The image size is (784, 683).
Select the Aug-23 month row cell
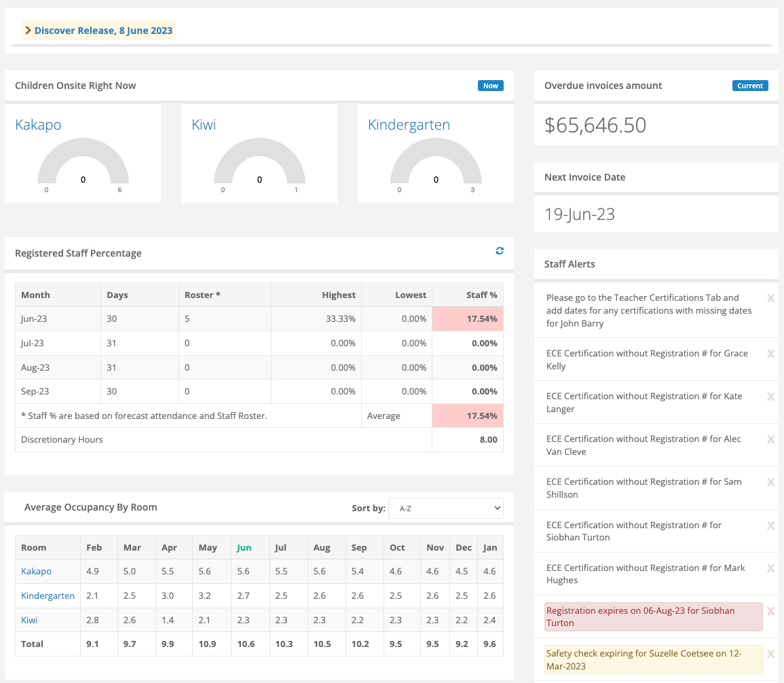pos(58,367)
